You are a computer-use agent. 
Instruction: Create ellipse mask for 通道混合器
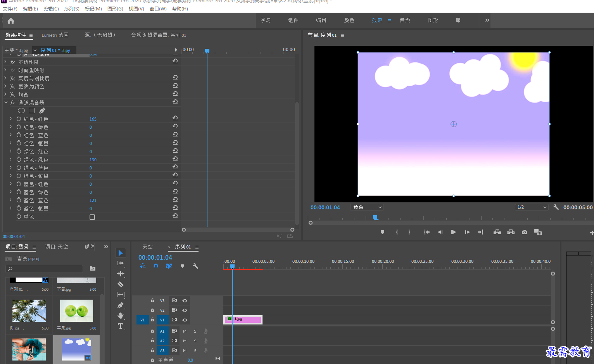tap(21, 110)
